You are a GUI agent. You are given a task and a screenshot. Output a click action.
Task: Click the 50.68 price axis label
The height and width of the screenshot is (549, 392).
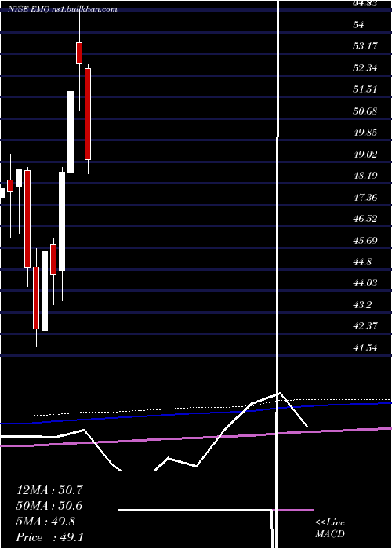tap(365, 111)
